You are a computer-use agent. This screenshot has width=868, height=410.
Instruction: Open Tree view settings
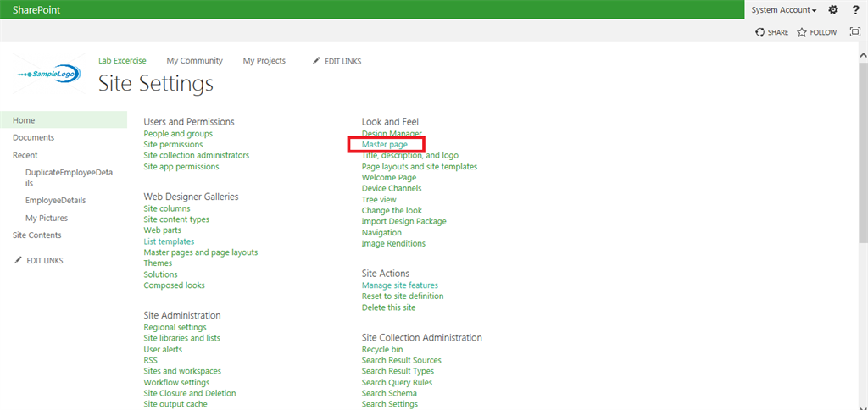(x=379, y=200)
